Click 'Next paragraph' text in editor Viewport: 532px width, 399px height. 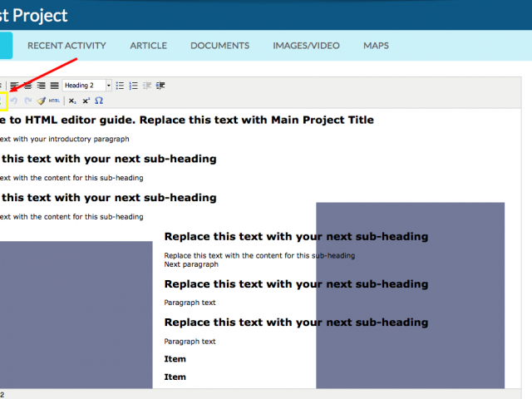pos(191,264)
